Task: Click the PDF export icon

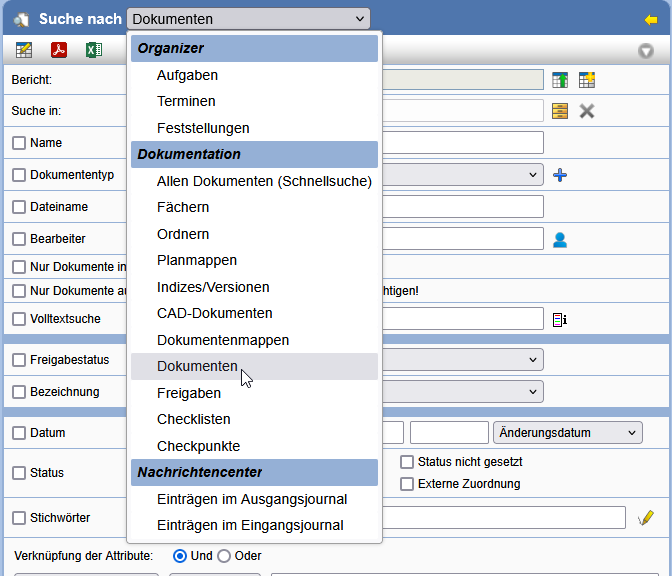Action: 59,51
